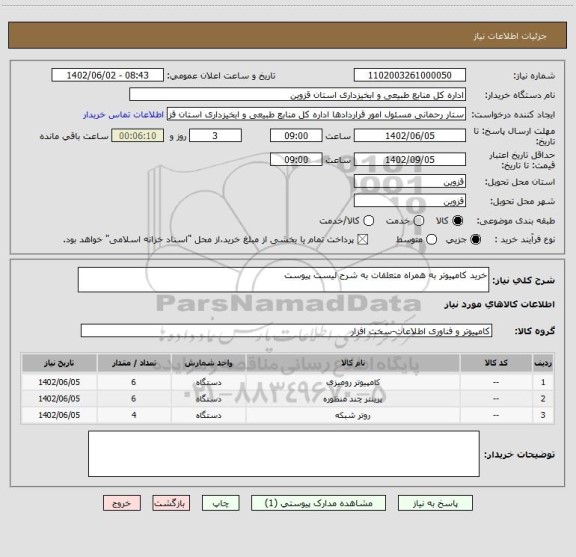Click the ردیف column header
Image resolution: width=576 pixels, height=557 pixels.
point(543,363)
